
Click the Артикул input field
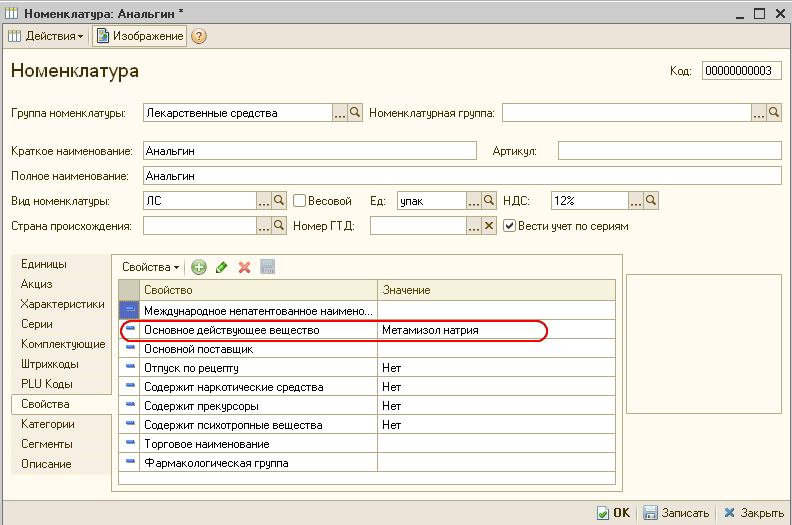669,150
